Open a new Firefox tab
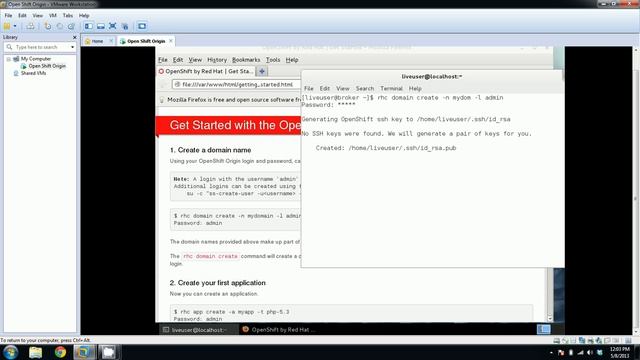 262,71
